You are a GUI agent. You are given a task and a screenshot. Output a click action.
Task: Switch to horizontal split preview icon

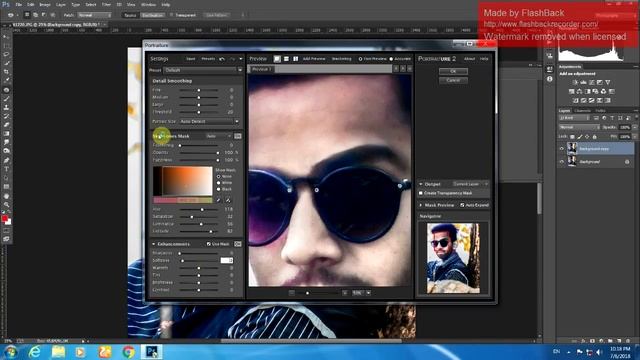point(287,59)
